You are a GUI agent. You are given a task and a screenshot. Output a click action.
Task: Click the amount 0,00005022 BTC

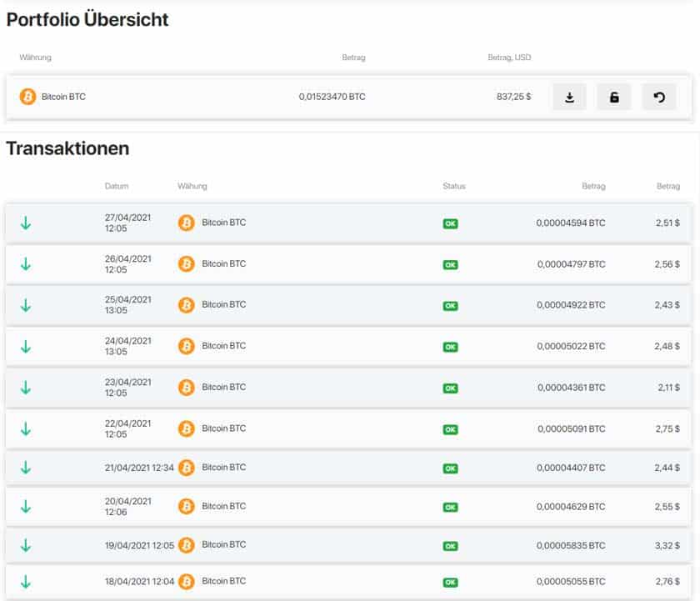571,347
